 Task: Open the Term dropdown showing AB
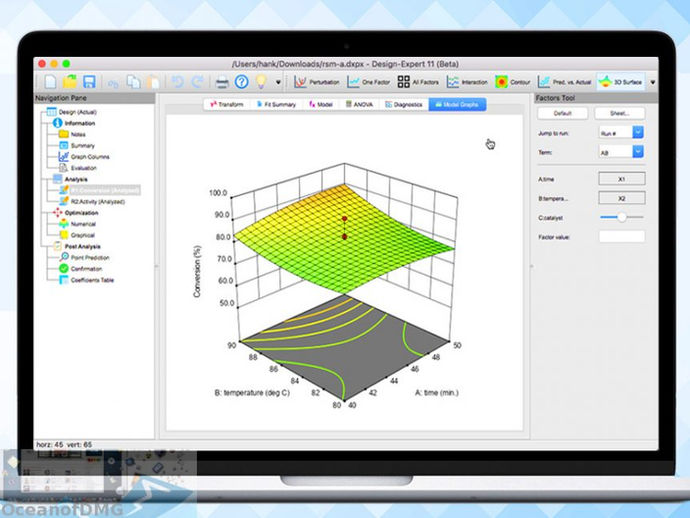tap(621, 152)
